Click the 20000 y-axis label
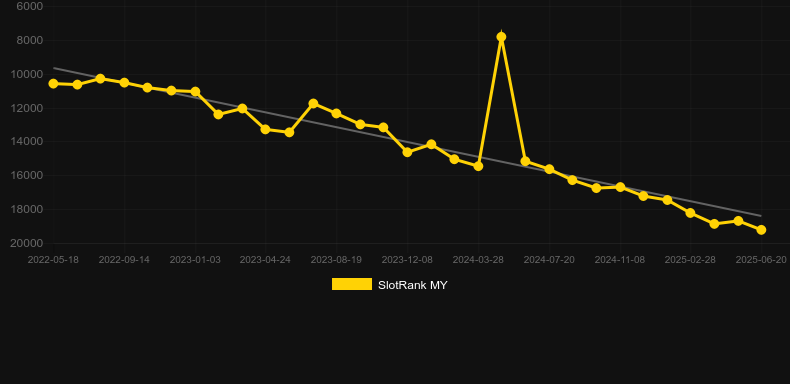 pyautogui.click(x=27, y=243)
